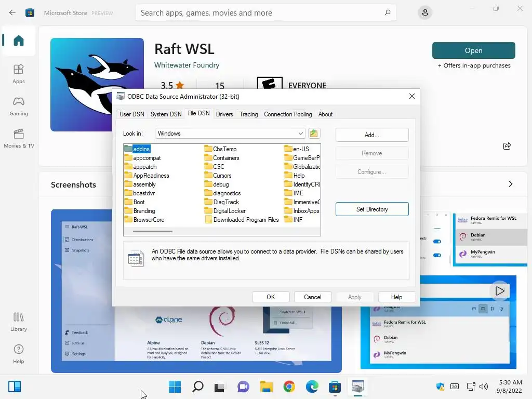Open Widgets panel from the taskbar
532x399 pixels.
point(15,387)
